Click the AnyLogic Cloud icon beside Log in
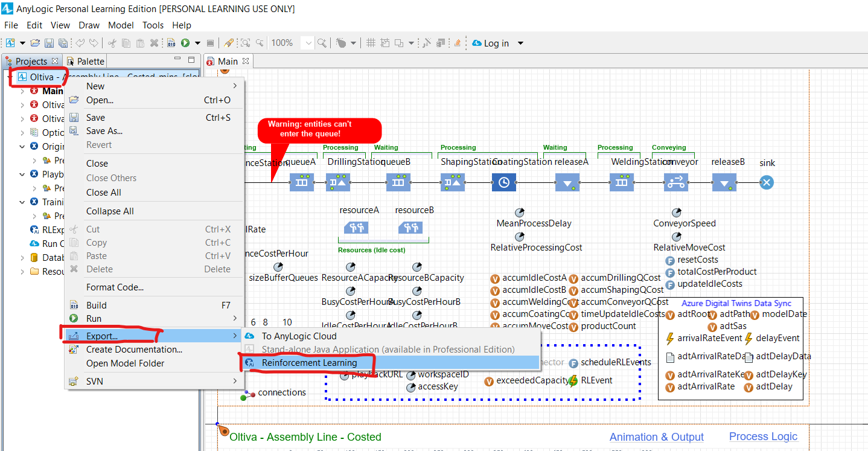Screen dimensions: 868x451 (x=477, y=43)
